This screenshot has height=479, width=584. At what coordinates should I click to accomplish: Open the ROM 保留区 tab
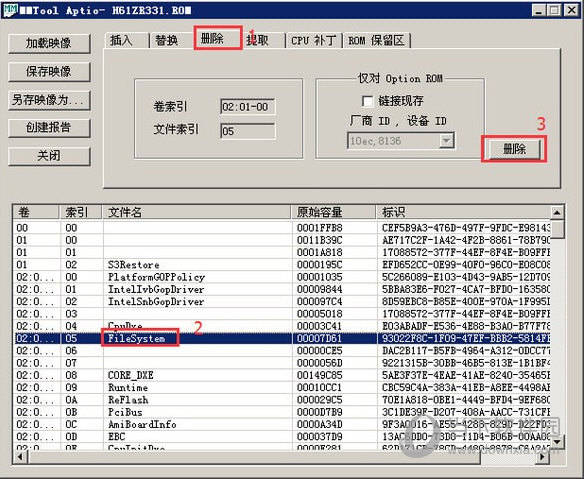[x=377, y=40]
